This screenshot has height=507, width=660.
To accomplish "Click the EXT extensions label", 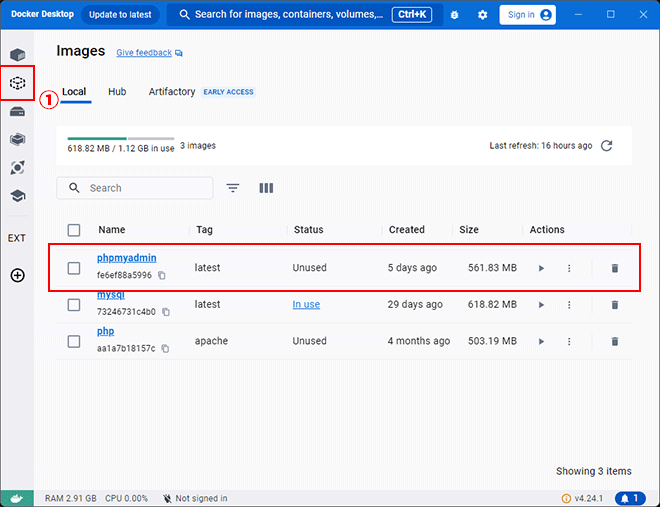I will pos(16,238).
